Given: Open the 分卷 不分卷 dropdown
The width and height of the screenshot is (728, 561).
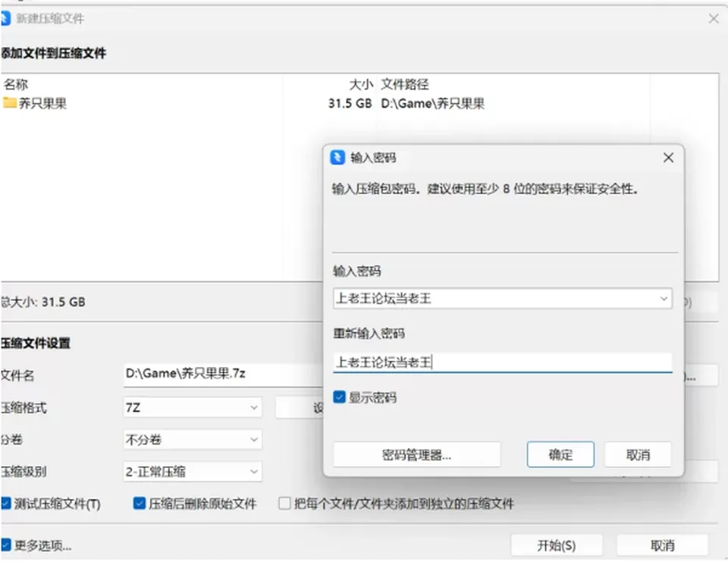Looking at the screenshot, I should tap(193, 440).
